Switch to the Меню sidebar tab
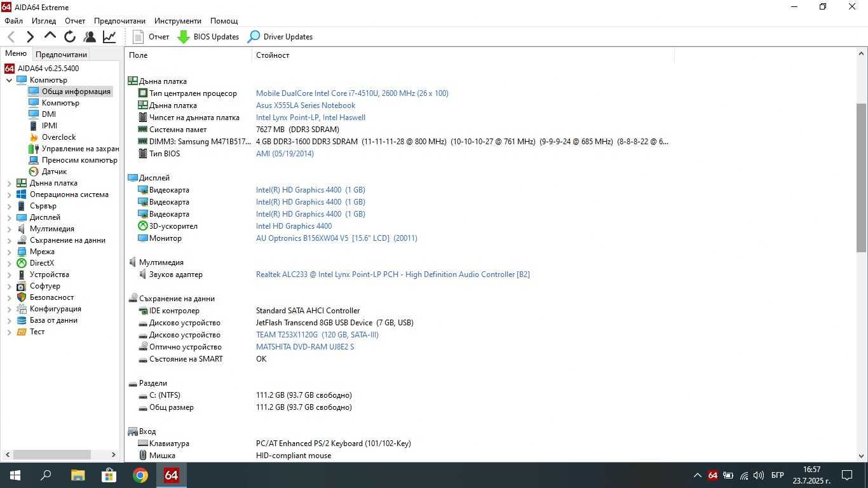The image size is (868, 488). (16, 54)
